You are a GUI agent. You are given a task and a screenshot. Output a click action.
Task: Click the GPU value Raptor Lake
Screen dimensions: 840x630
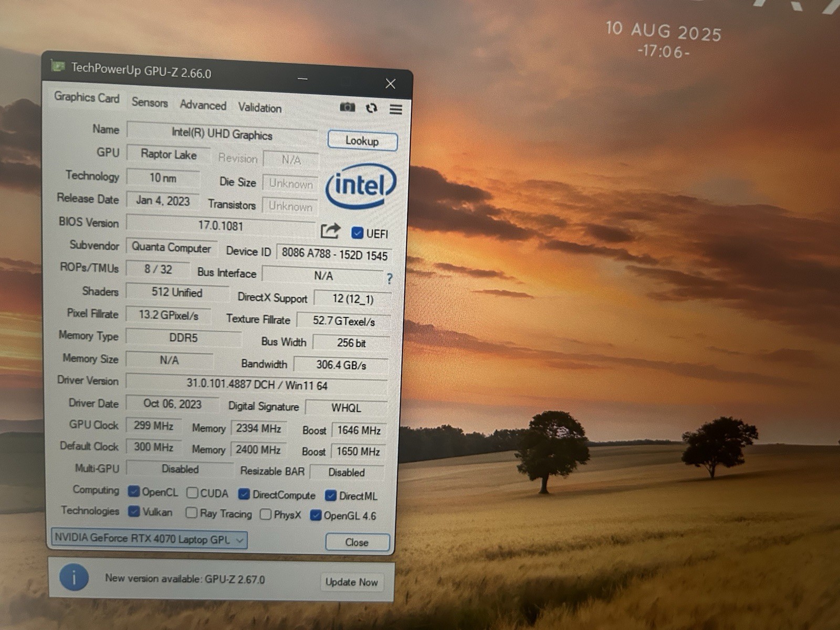tap(169, 154)
